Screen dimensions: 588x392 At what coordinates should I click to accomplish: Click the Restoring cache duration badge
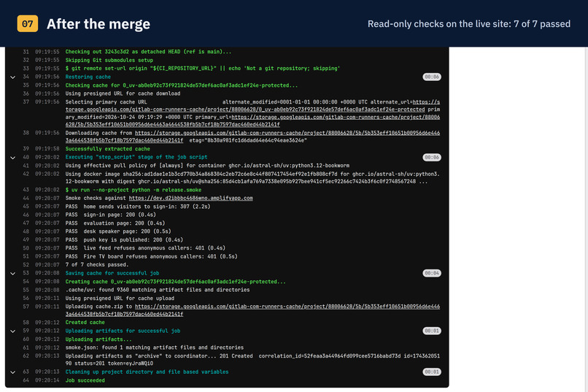[432, 77]
